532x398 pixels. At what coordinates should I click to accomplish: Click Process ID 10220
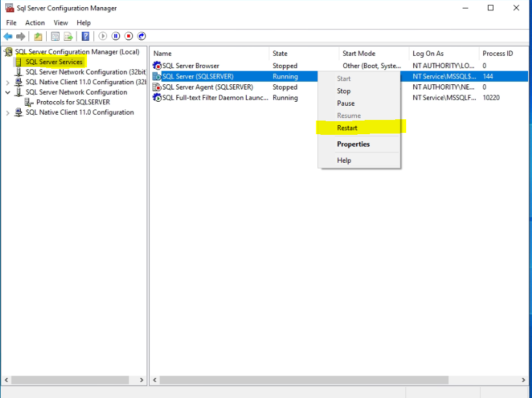pos(491,98)
